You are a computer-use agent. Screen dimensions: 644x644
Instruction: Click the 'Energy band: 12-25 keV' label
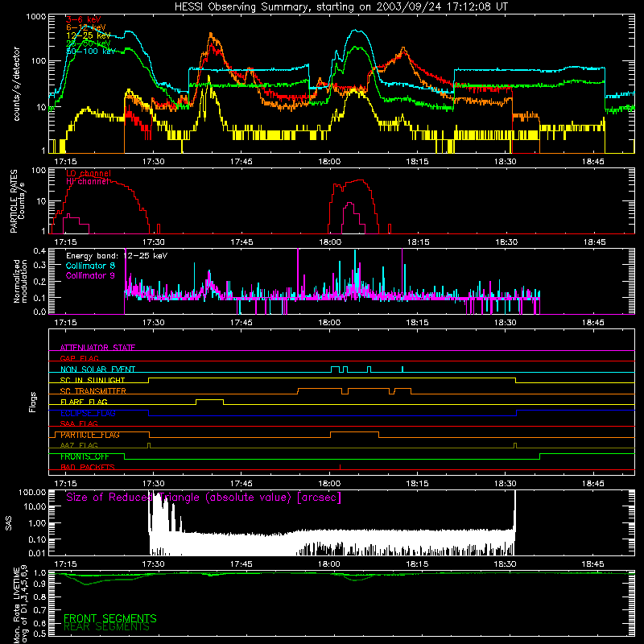point(117,256)
